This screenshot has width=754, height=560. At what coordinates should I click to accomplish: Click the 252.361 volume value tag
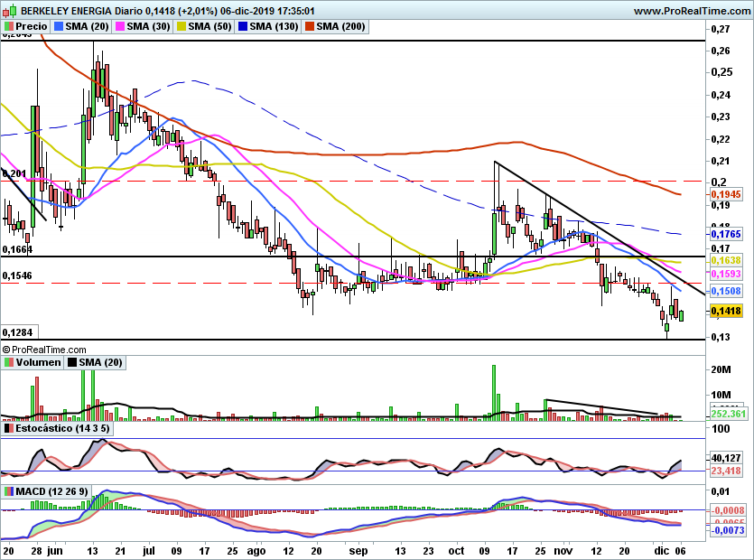click(x=729, y=414)
